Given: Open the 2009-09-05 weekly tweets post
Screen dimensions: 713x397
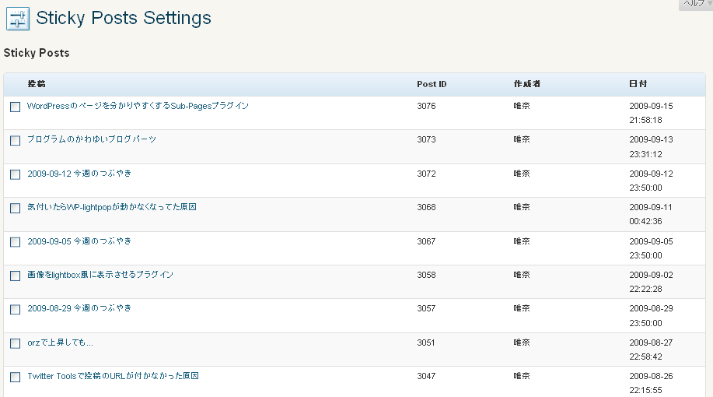Looking at the screenshot, I should point(79,241).
